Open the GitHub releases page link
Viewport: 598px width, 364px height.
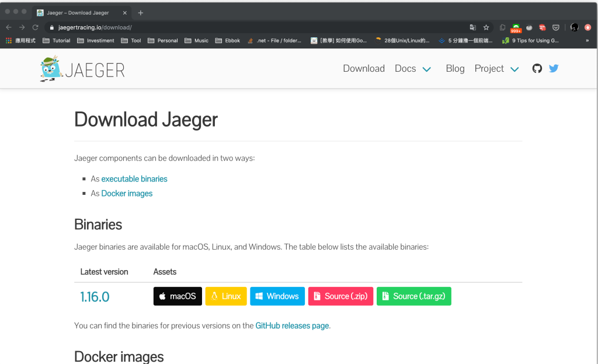[x=292, y=325]
